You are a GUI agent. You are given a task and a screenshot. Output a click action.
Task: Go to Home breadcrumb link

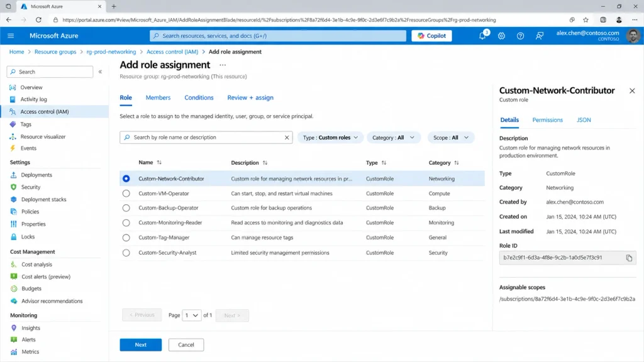(16, 52)
